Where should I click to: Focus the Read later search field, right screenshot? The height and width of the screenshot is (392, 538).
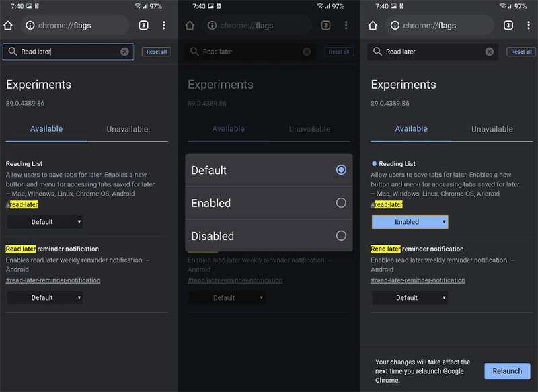pos(432,52)
